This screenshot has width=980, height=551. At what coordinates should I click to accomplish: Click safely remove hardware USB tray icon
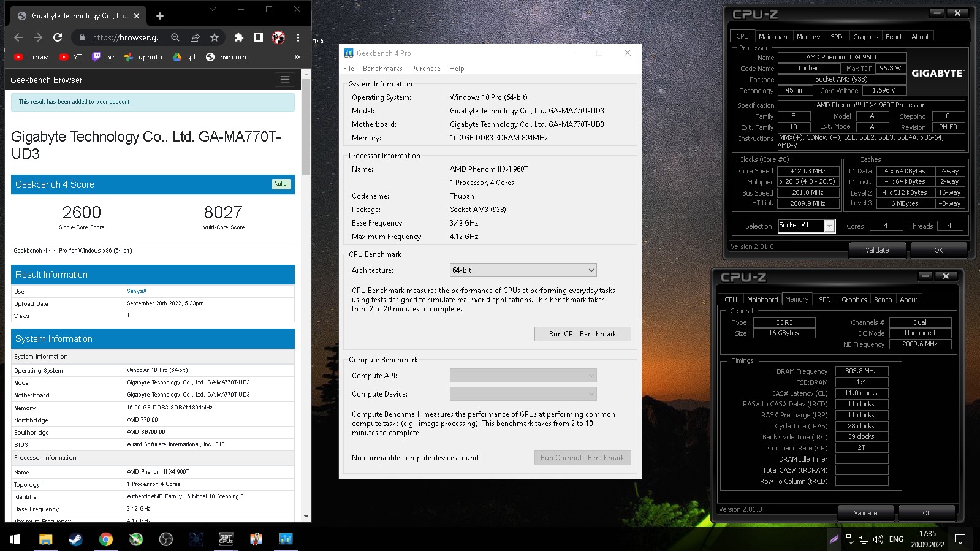click(x=849, y=539)
